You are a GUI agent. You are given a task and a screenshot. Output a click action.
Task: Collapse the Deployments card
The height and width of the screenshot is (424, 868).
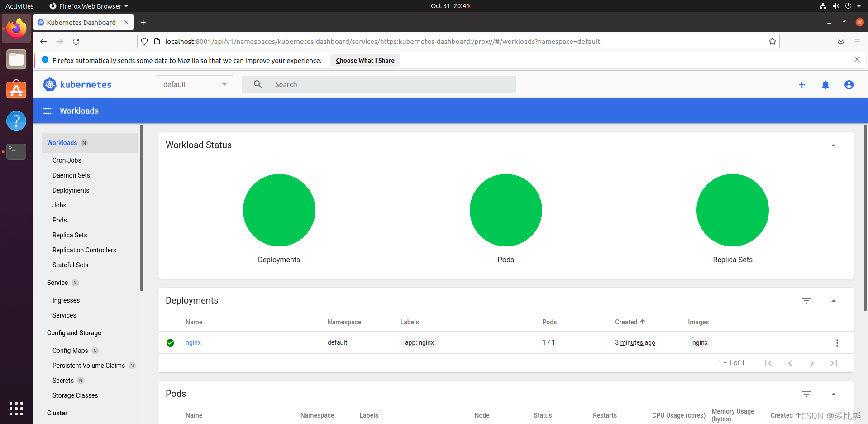click(x=834, y=301)
